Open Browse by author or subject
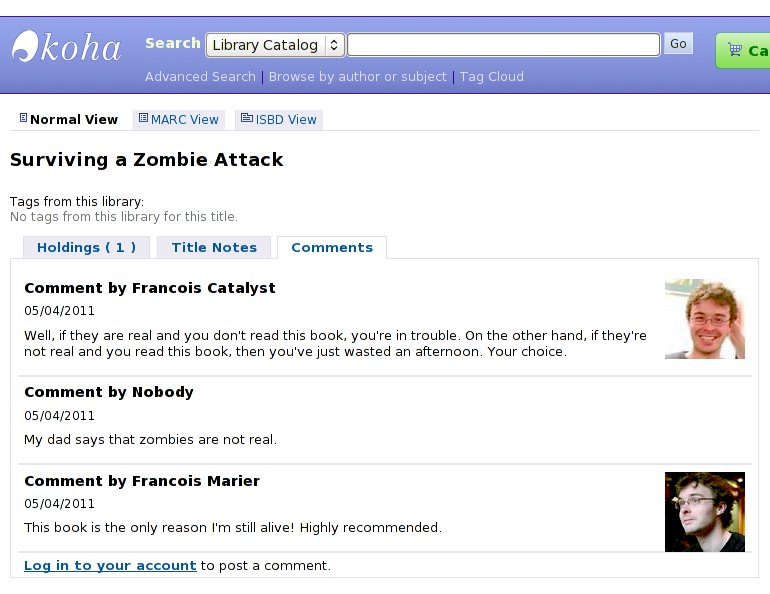The width and height of the screenshot is (770, 594). tap(358, 77)
